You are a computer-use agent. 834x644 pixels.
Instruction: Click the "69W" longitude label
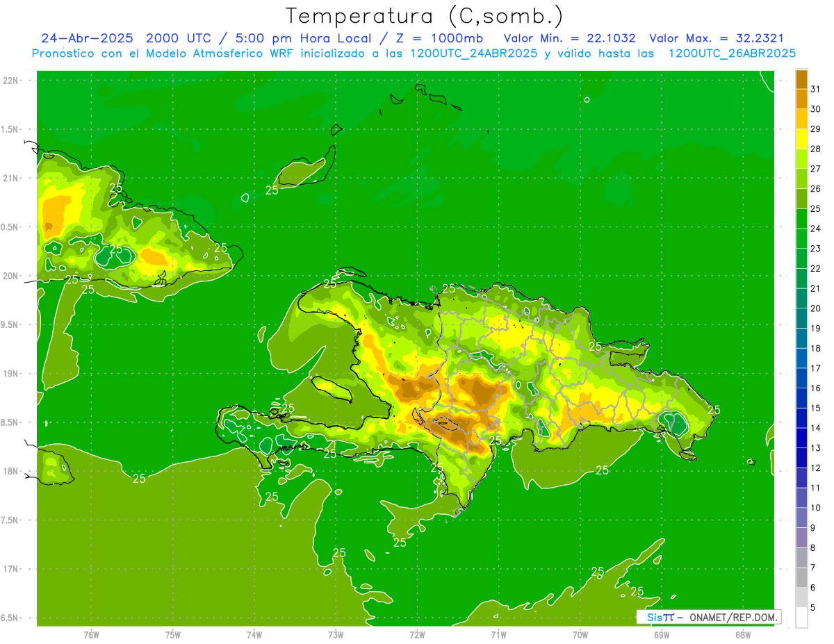(x=662, y=634)
